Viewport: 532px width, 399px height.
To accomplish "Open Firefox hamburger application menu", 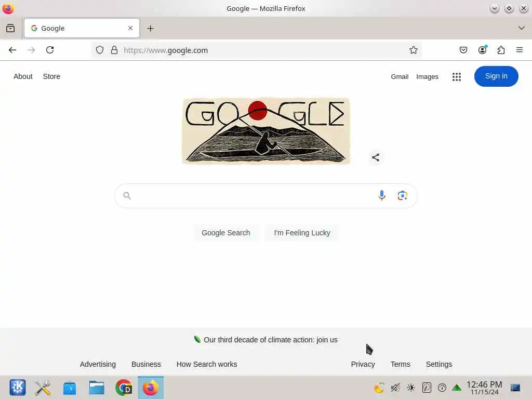I will tap(519, 50).
